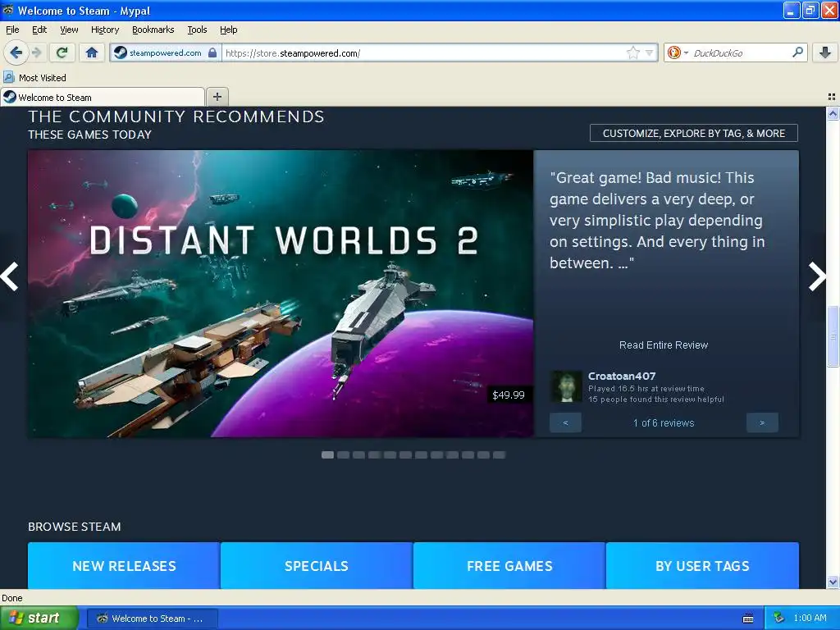Click the $49.99 price label
Viewport: 840px width, 630px height.
pyautogui.click(x=509, y=395)
